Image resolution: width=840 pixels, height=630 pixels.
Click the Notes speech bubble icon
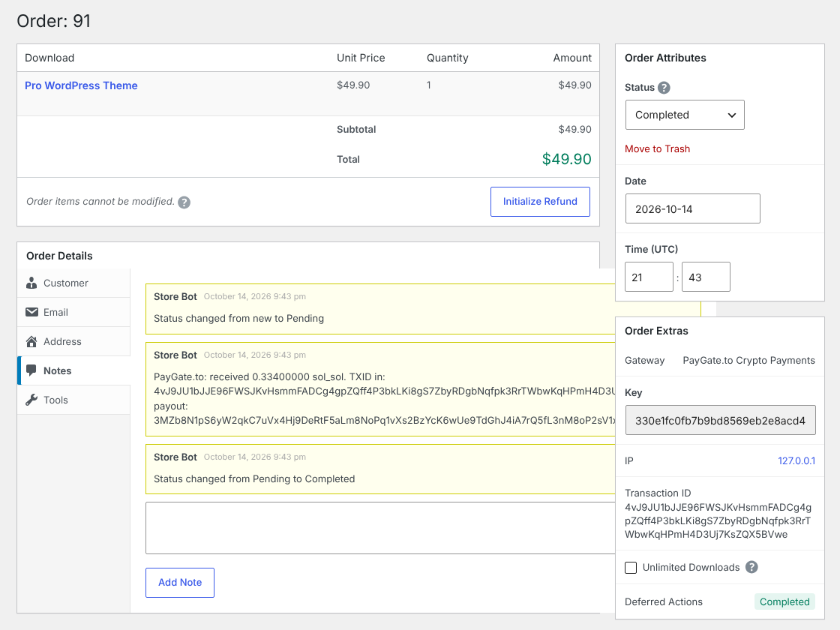tap(31, 370)
